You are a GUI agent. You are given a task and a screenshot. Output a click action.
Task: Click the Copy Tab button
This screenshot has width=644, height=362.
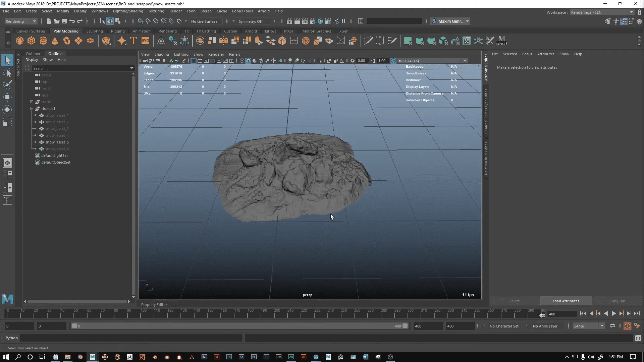point(618,301)
